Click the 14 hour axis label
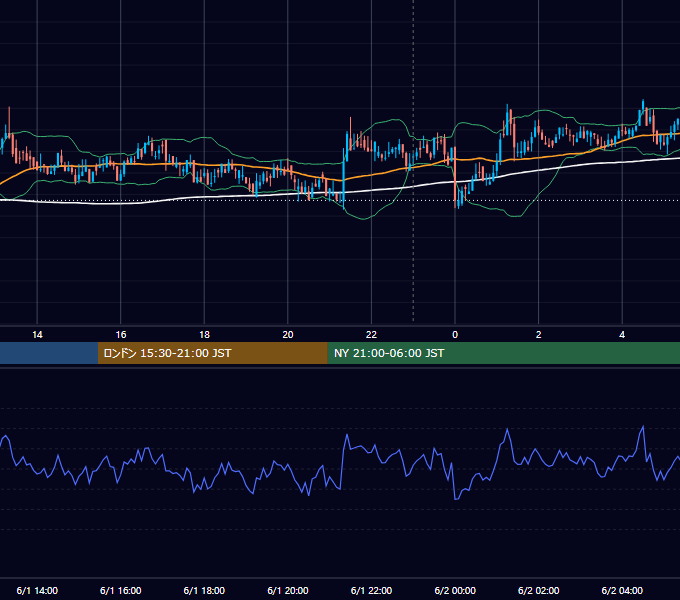680x600 pixels. coord(37,335)
